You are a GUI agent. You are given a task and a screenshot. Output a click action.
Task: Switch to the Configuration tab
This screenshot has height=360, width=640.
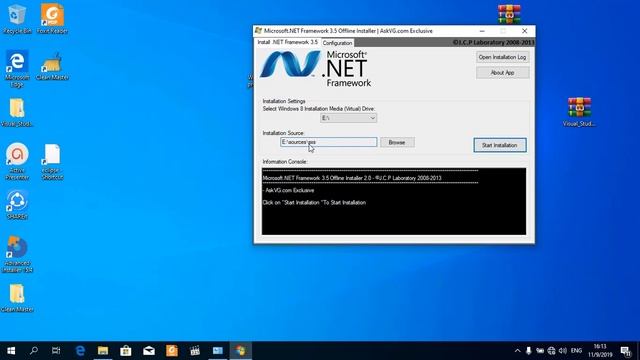pyautogui.click(x=337, y=43)
